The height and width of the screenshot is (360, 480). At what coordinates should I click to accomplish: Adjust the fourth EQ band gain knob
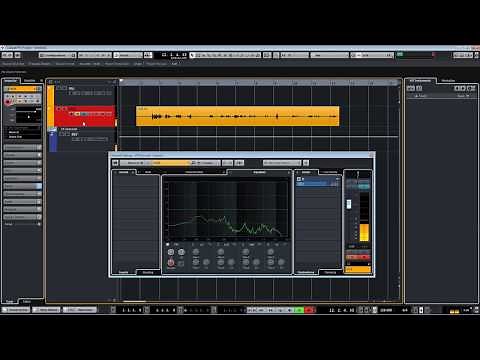(270, 252)
